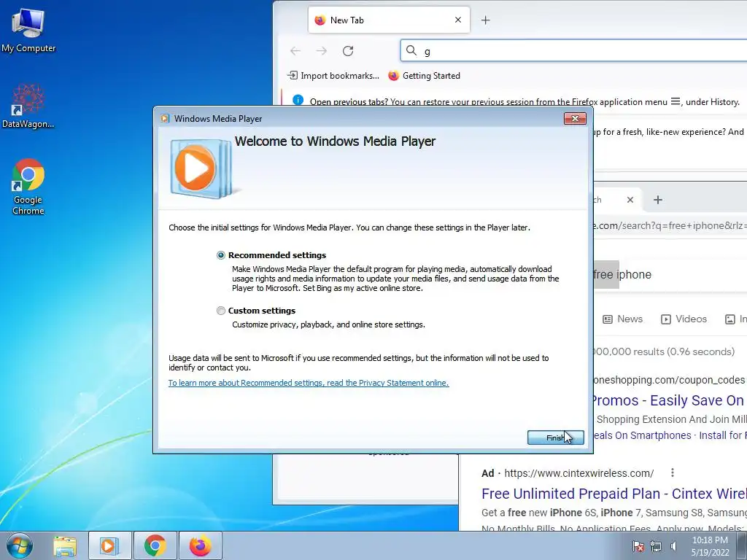The width and height of the screenshot is (747, 560).
Task: Click the free iphone Google search box
Action: click(x=670, y=275)
